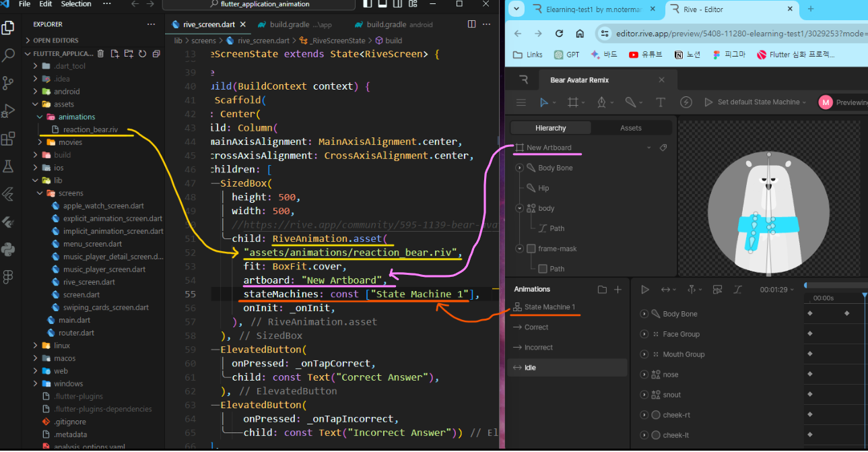The width and height of the screenshot is (868, 452).
Task: Click the tag icon next to New Artboard
Action: pyautogui.click(x=663, y=148)
